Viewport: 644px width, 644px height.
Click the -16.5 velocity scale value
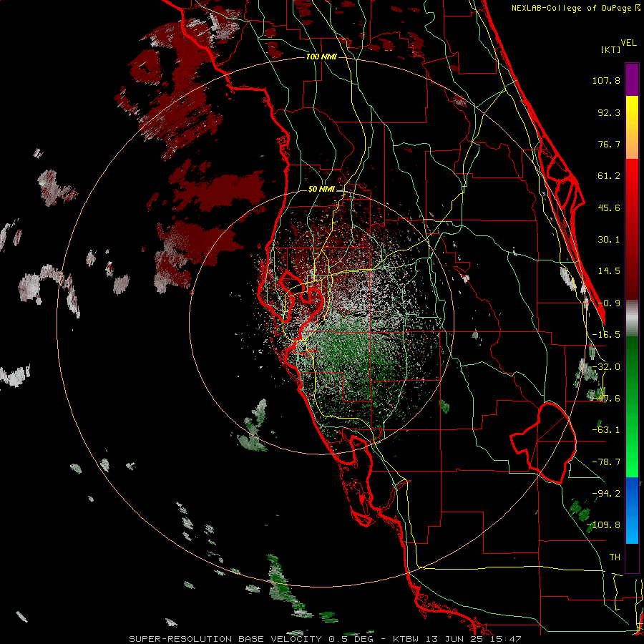pos(606,335)
